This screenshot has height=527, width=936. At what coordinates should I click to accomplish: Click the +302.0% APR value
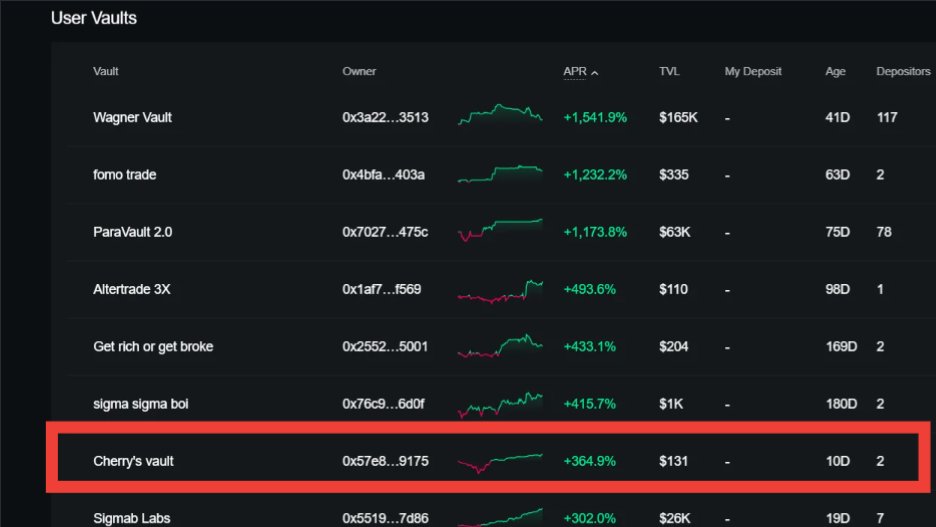click(590, 519)
